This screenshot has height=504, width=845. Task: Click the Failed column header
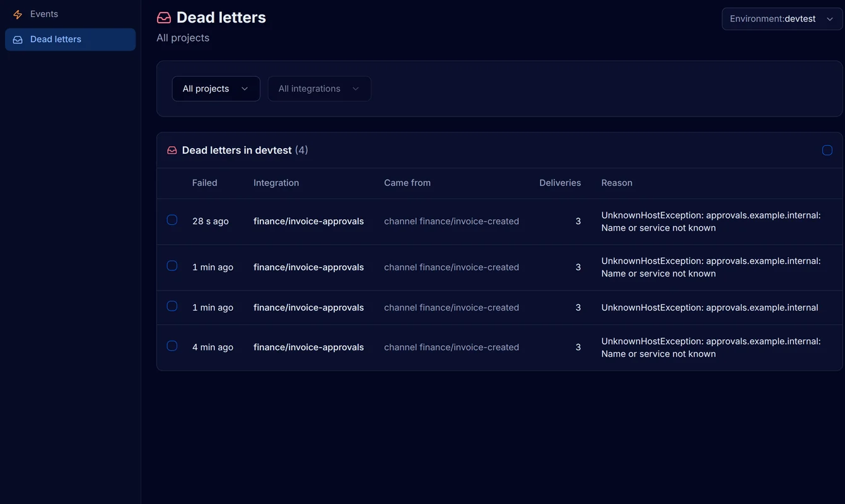pos(204,183)
